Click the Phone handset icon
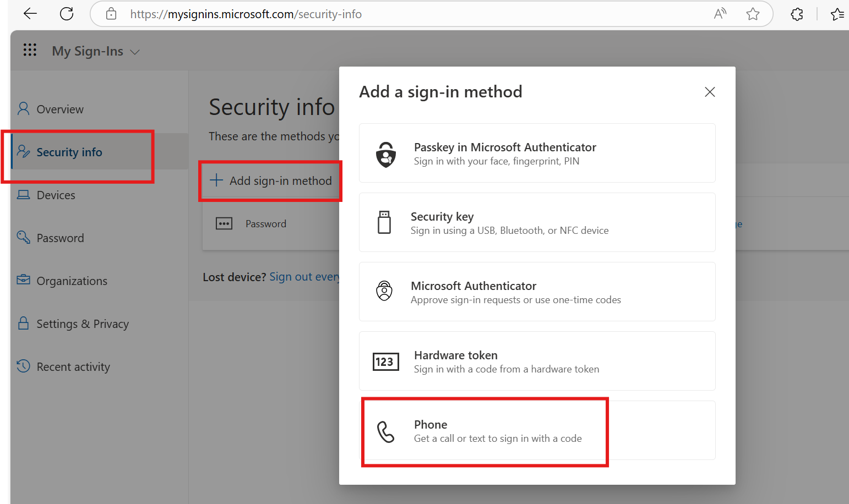 [x=386, y=432]
